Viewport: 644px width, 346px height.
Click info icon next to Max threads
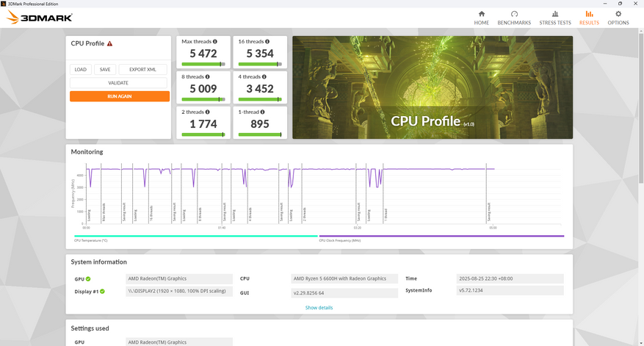tap(215, 41)
